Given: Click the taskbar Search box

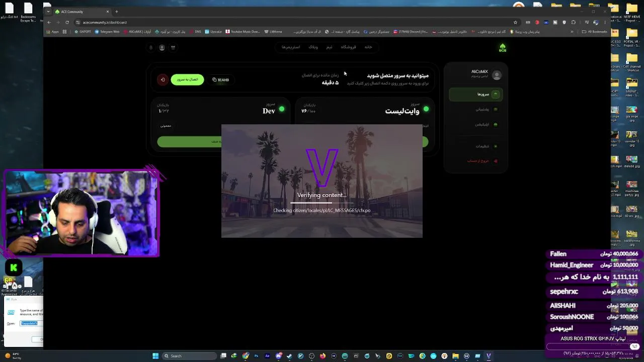Looking at the screenshot, I should (189, 356).
